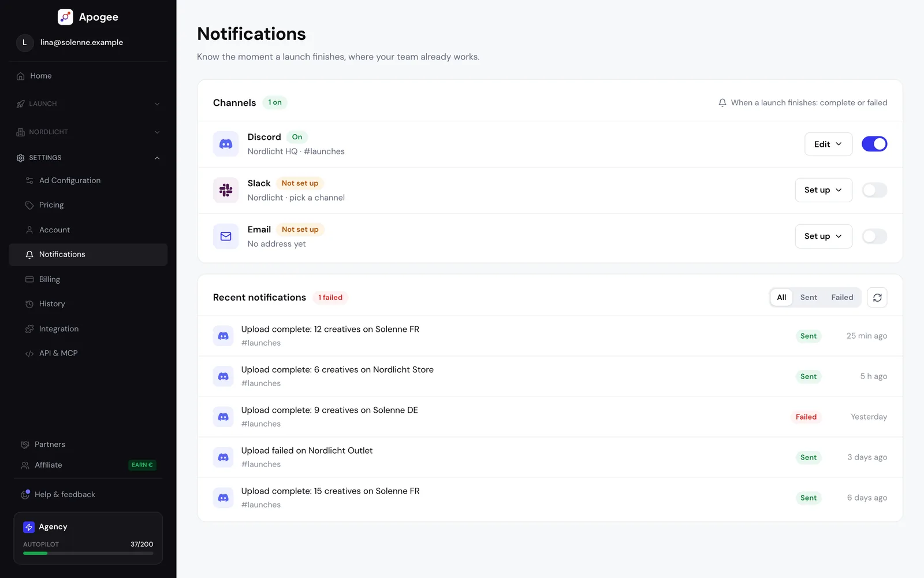Screen dimensions: 924x578
Task: Open the Home page icon in sidebar
Action: click(x=21, y=76)
